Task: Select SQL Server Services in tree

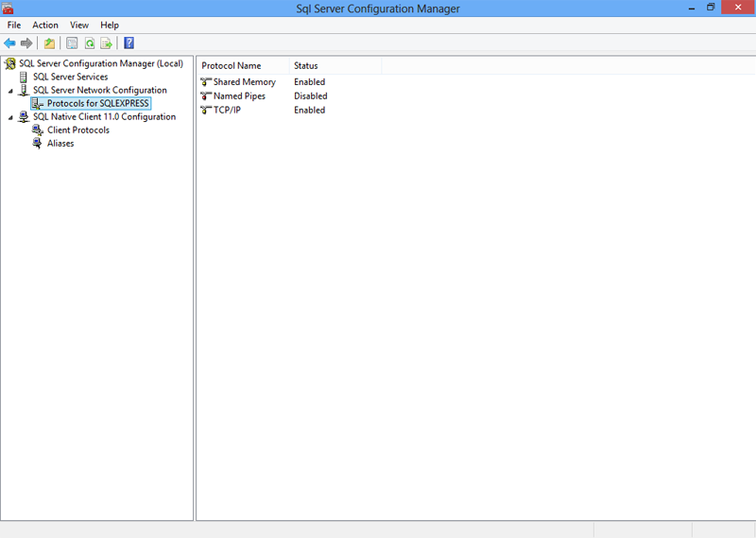Action: [x=70, y=77]
